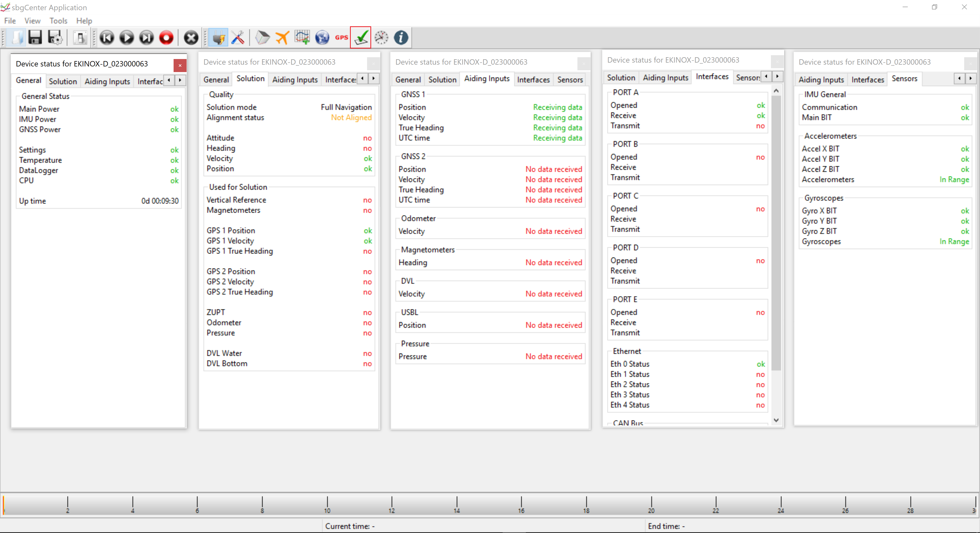Click the GPS toolbar icon
The image size is (980, 533).
click(x=341, y=37)
